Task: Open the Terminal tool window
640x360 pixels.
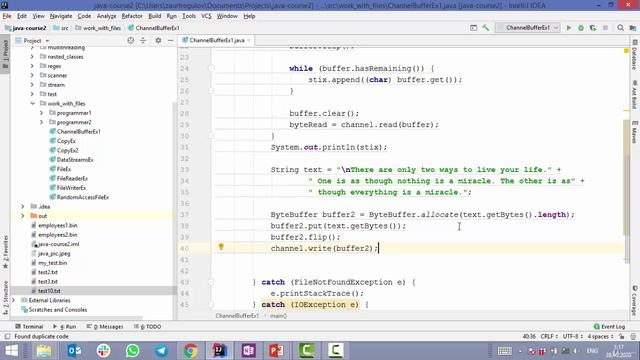Action: tap(29, 327)
